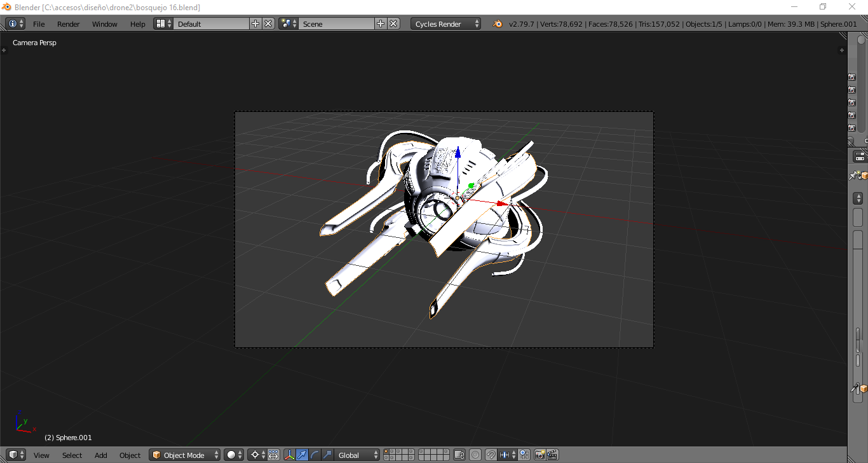Expand the viewport tool shelf plus
The image size is (868, 463).
coord(3,50)
